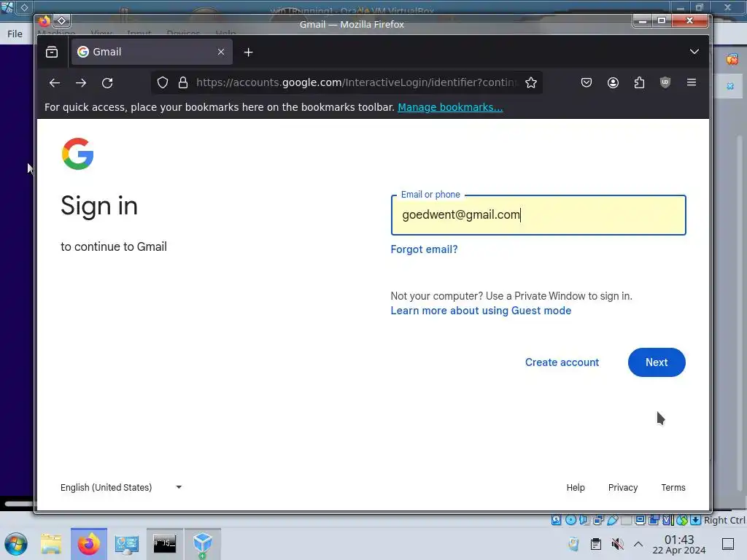The image size is (747, 560).
Task: Click the taskbar clock showing 01:43
Action: (679, 544)
